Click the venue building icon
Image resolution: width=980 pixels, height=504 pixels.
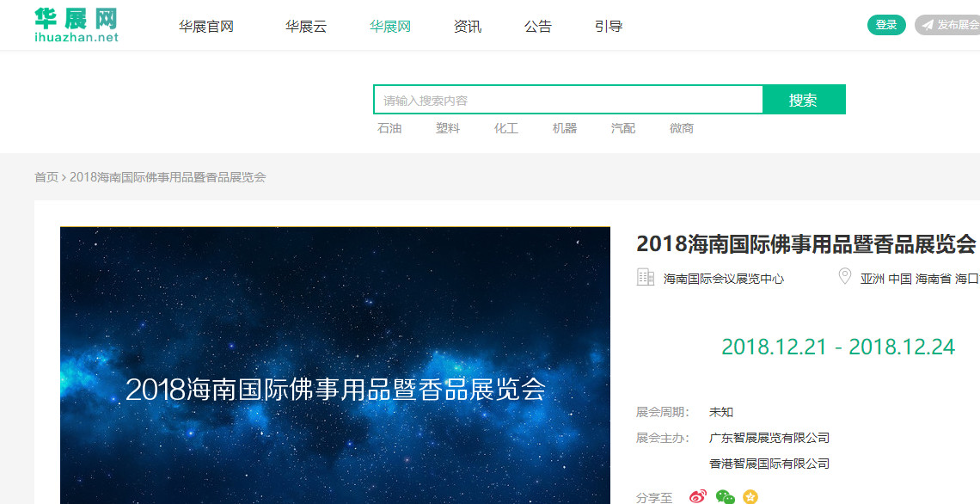click(645, 277)
